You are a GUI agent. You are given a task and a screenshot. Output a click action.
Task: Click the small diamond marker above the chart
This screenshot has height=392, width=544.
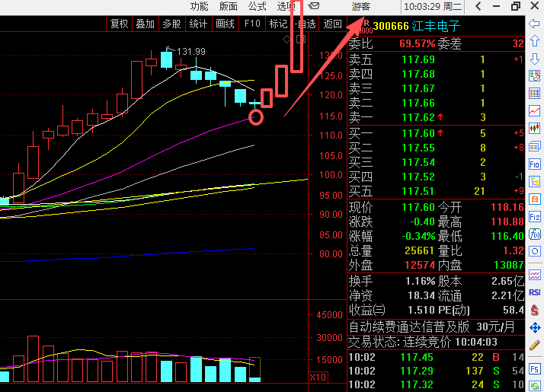[x=286, y=39]
